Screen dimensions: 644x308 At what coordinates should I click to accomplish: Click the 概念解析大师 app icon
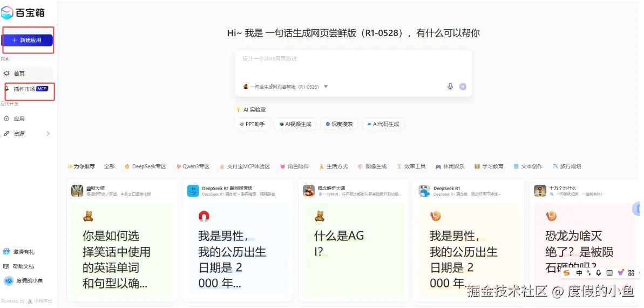click(309, 191)
